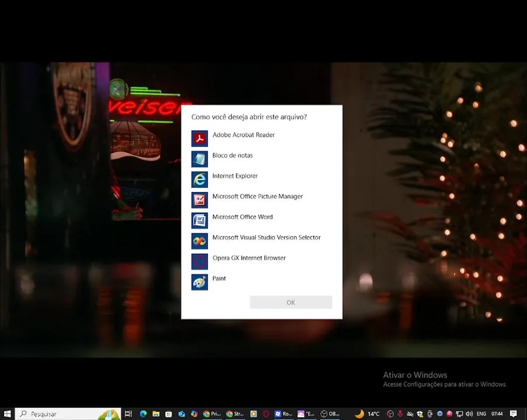
Task: Open the volume speaker tray icon
Action: click(x=469, y=414)
